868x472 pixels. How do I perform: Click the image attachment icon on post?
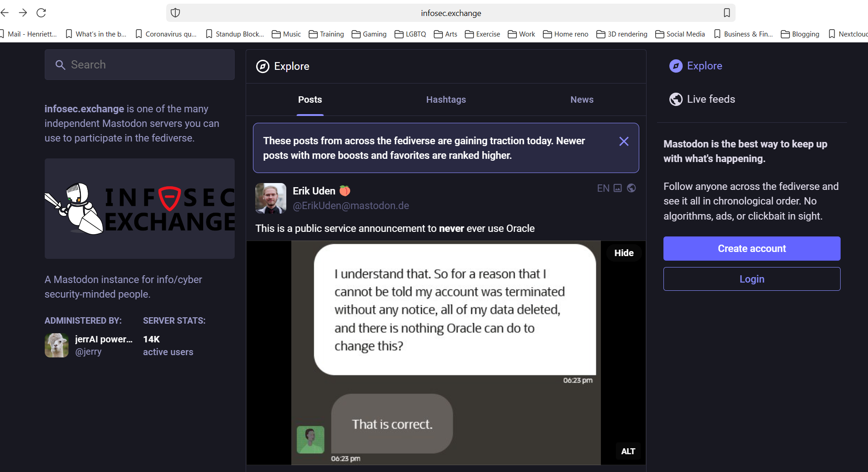618,188
